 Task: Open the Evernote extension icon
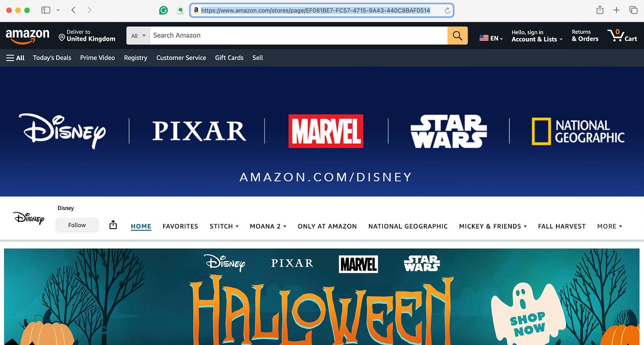click(180, 10)
